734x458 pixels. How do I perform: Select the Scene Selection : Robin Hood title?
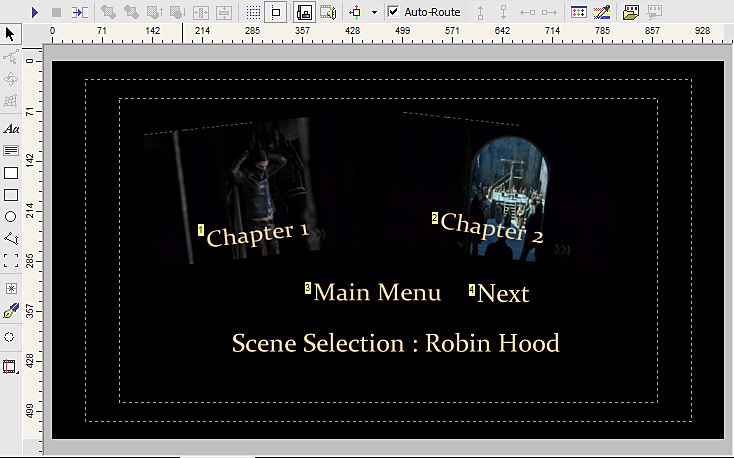tap(396, 343)
